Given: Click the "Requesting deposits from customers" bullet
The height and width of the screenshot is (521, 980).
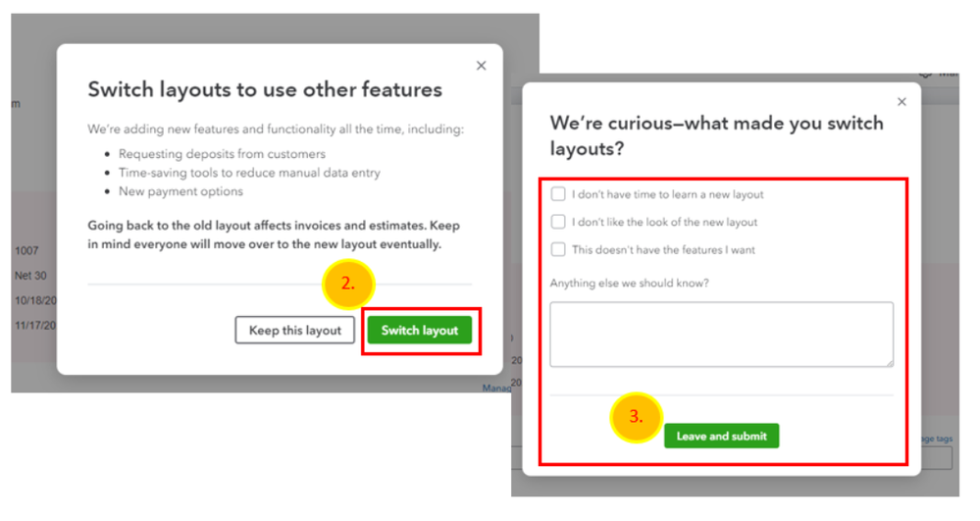Looking at the screenshot, I should (222, 154).
